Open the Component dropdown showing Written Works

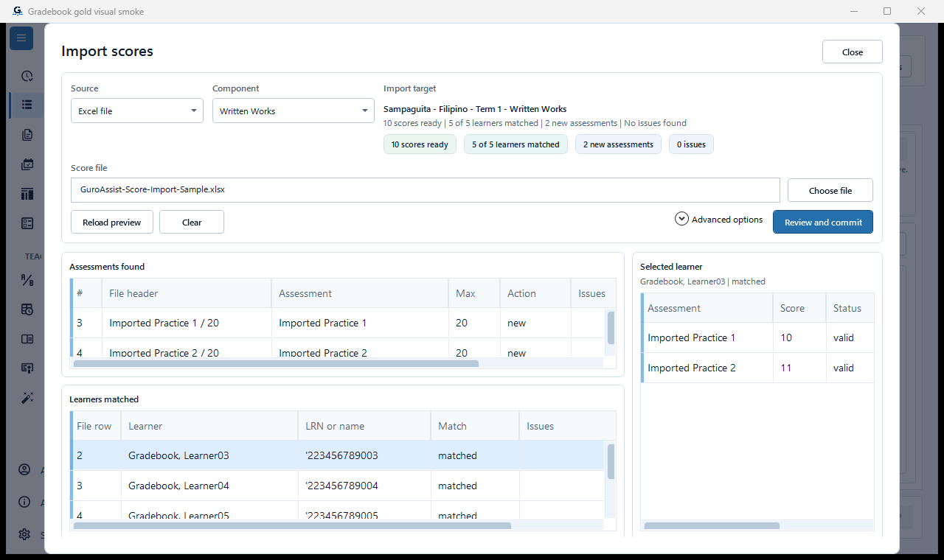[294, 111]
